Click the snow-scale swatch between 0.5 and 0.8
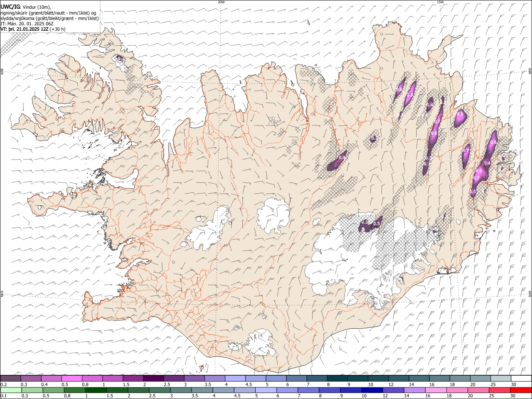Image resolution: width=532 pixels, height=399 pixels. point(72,378)
